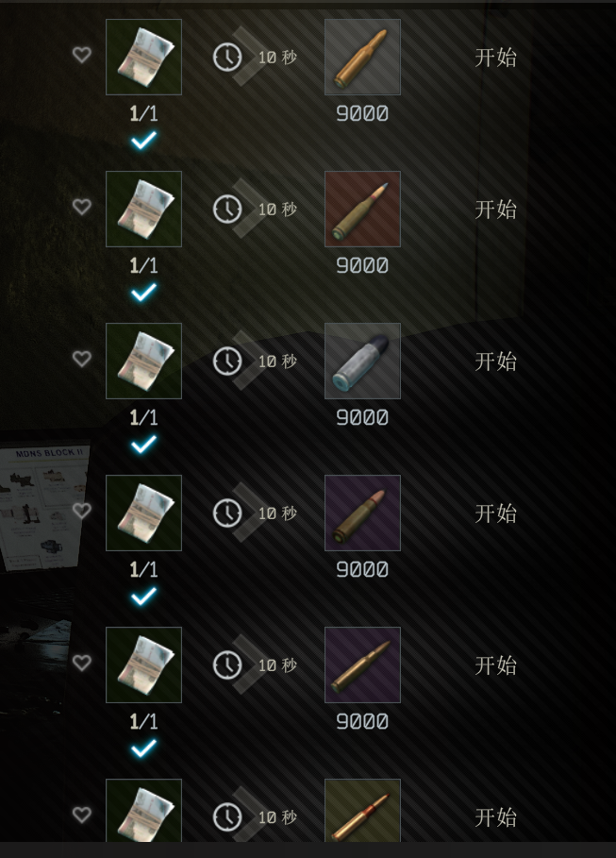The width and height of the screenshot is (616, 858).
Task: Select the fifth-row long purple-background bullet
Action: [362, 665]
